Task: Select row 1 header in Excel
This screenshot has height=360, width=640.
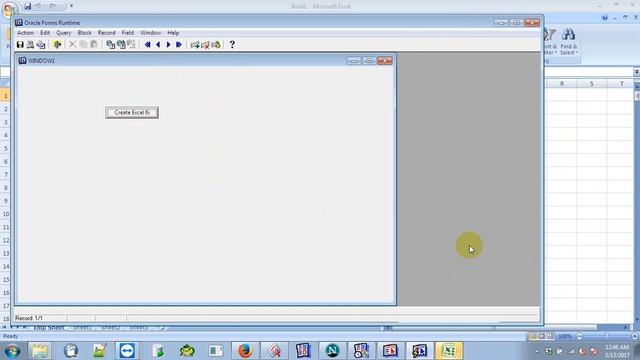Action: [5, 96]
